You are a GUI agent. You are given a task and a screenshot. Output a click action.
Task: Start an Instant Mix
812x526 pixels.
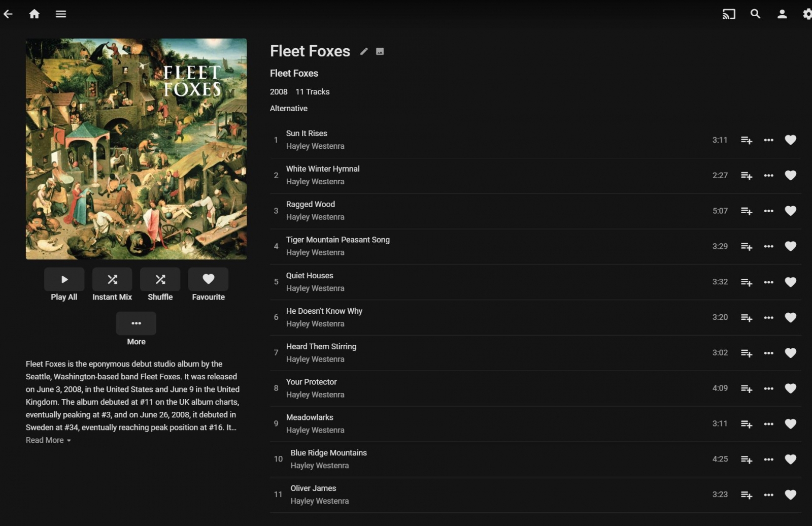[x=112, y=280]
